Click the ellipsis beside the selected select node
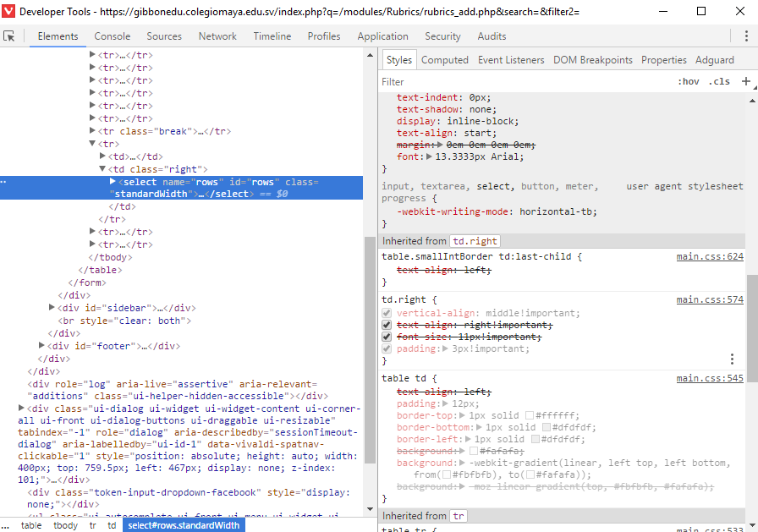The width and height of the screenshot is (758, 532). (x=3, y=182)
